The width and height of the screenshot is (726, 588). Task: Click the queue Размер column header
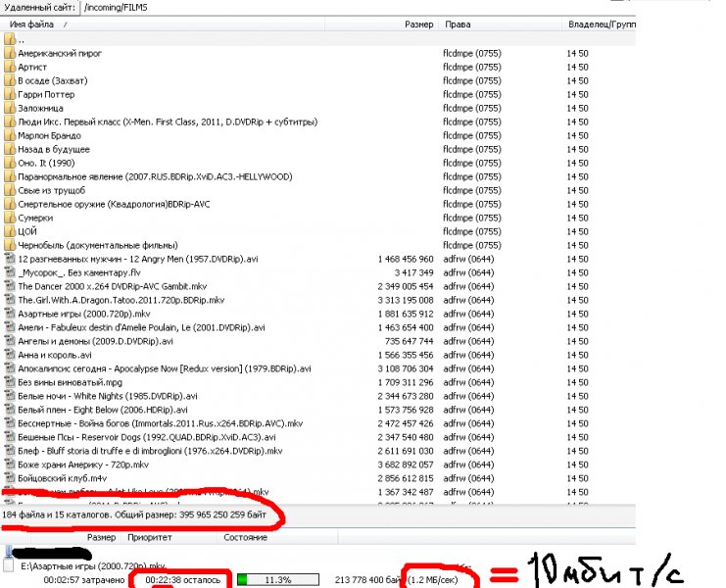coord(101,537)
